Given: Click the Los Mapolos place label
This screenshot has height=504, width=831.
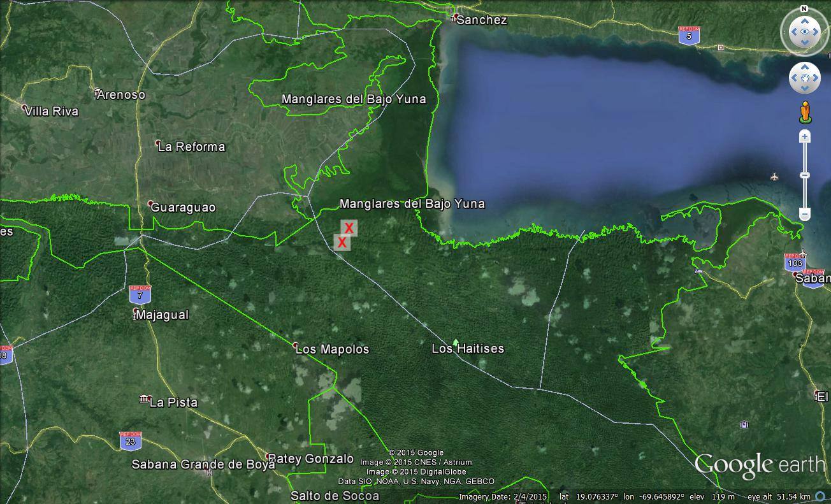Looking at the screenshot, I should [332, 349].
